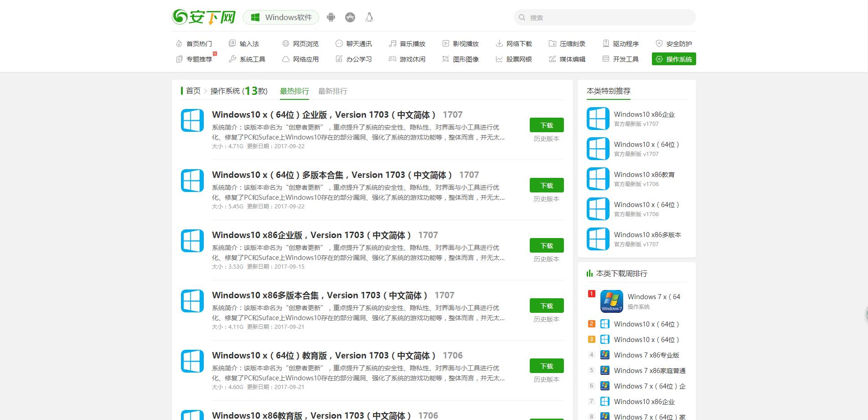This screenshot has height=420, width=868.
Task: Click the rank 2 Windows10 icon
Action: point(605,324)
